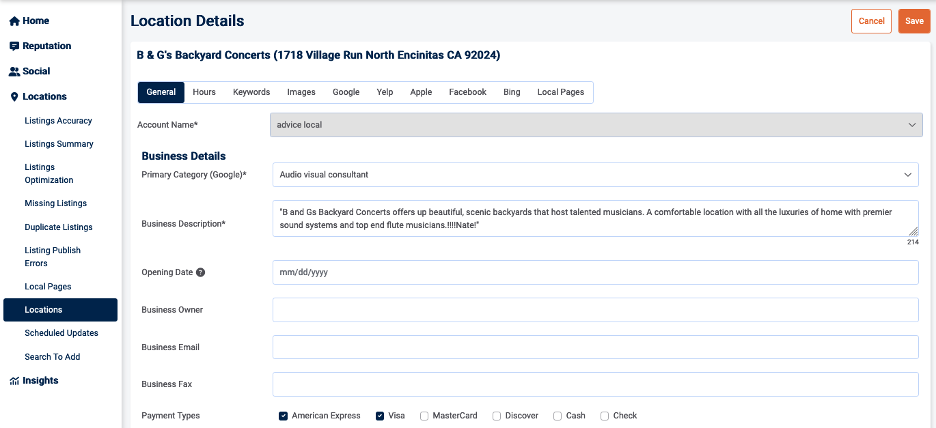Click the Insights chart icon
This screenshot has width=936, height=428.
14,381
